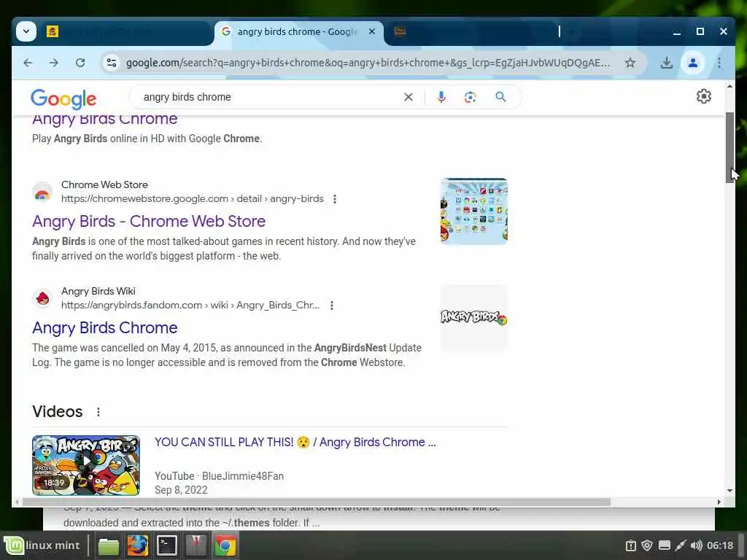Open Angry Birds Chrome fandom wiki link
The height and width of the screenshot is (560, 747).
pos(105,328)
